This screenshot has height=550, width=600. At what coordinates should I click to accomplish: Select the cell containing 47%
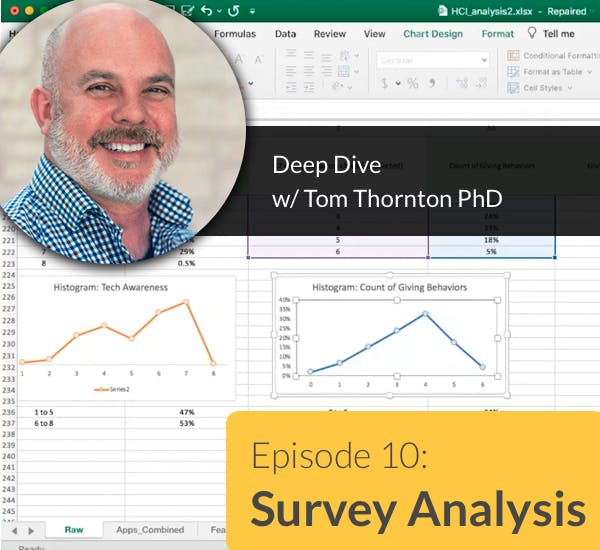[187, 412]
